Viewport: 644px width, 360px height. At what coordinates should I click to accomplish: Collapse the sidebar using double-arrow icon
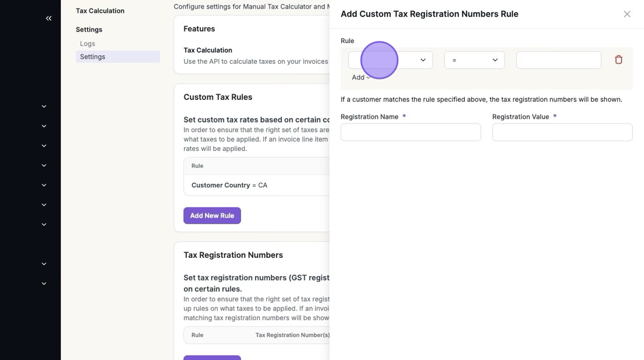tap(49, 18)
